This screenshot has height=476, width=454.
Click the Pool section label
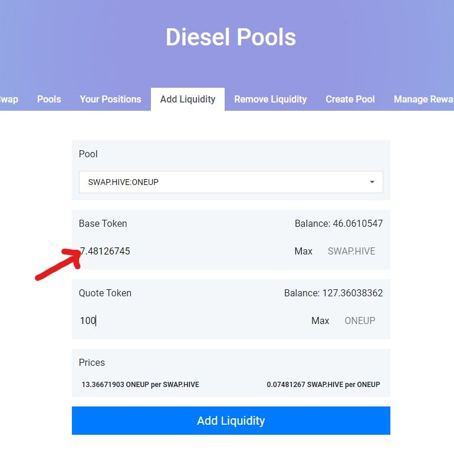[88, 154]
